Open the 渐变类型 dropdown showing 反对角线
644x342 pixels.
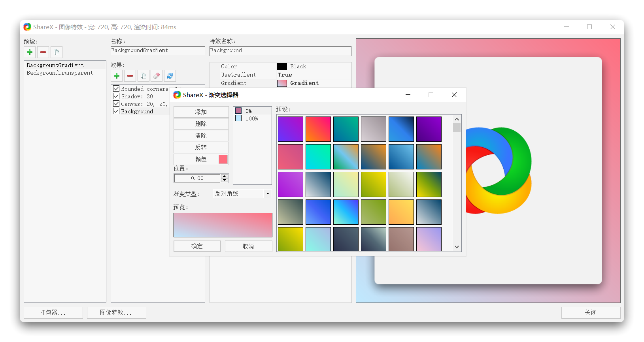point(242,194)
